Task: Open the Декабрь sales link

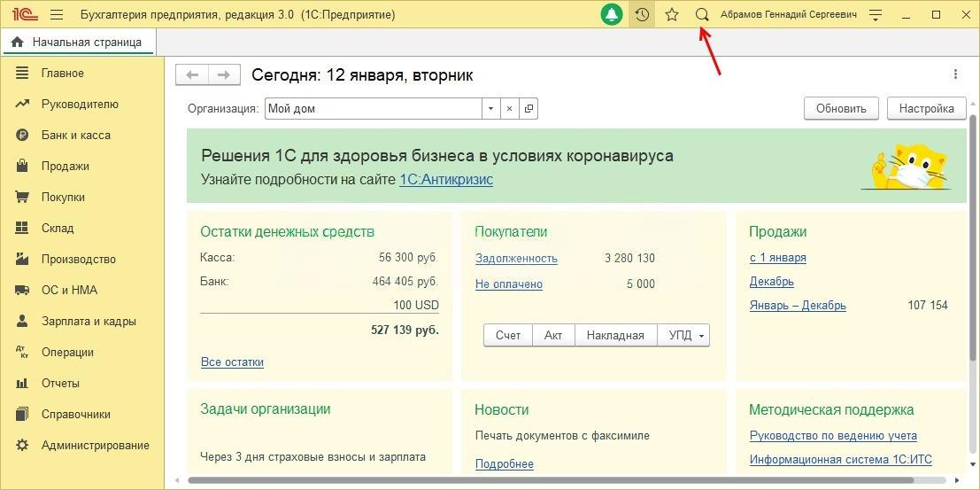Action: [x=771, y=281]
